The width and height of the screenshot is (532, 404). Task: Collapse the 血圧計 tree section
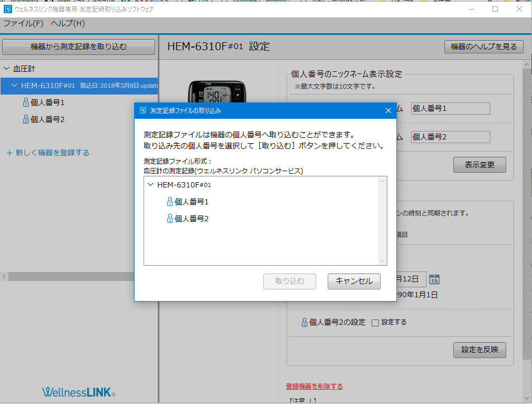click(x=6, y=69)
